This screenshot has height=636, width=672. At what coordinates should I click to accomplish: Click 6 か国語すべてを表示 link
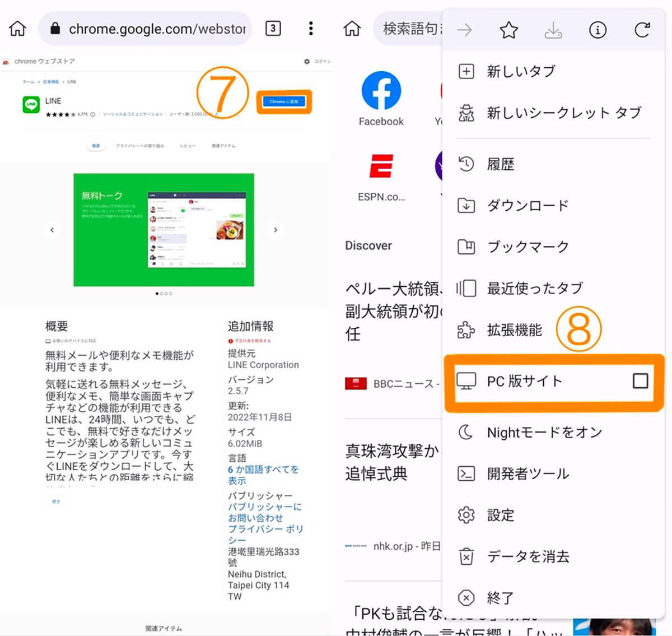pyautogui.click(x=263, y=475)
